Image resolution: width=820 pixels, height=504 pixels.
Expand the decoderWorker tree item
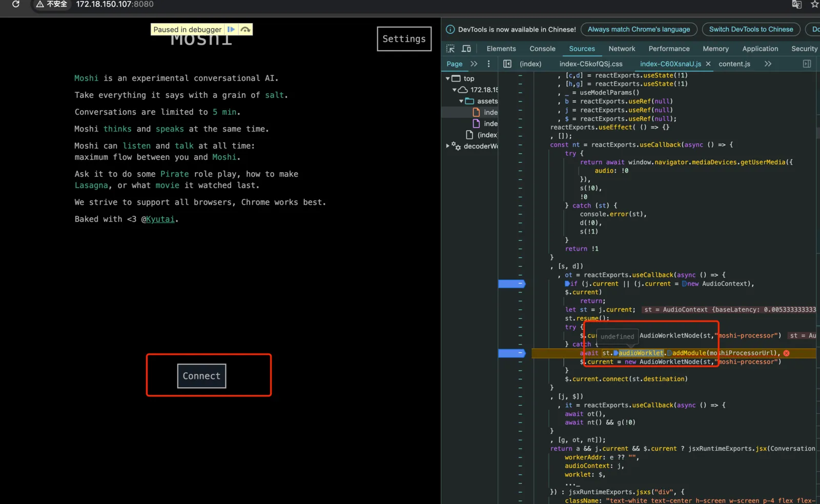click(447, 146)
